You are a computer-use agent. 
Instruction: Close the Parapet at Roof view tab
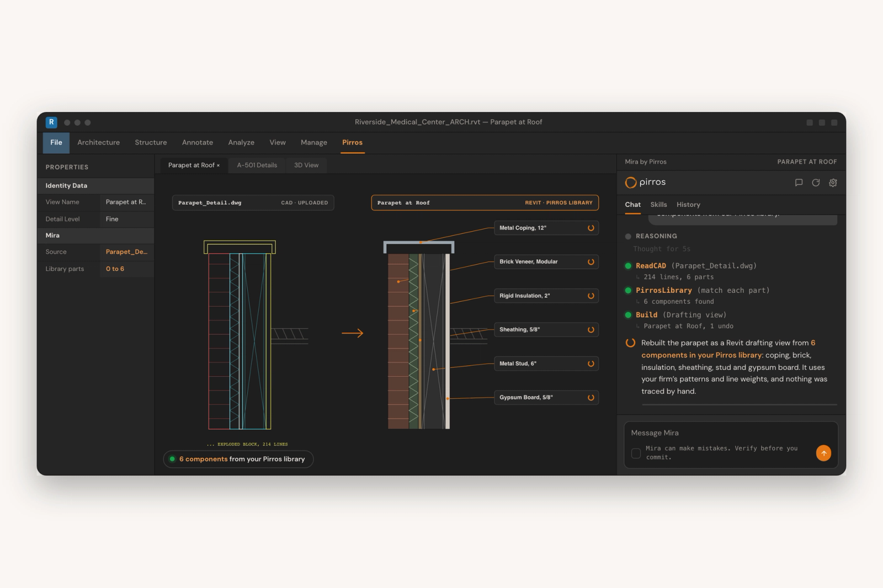point(218,165)
